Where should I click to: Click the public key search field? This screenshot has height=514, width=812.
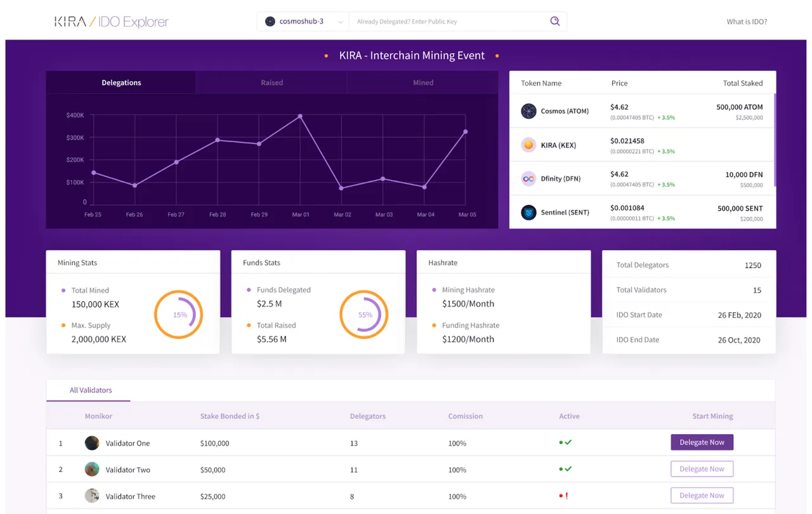pos(447,22)
